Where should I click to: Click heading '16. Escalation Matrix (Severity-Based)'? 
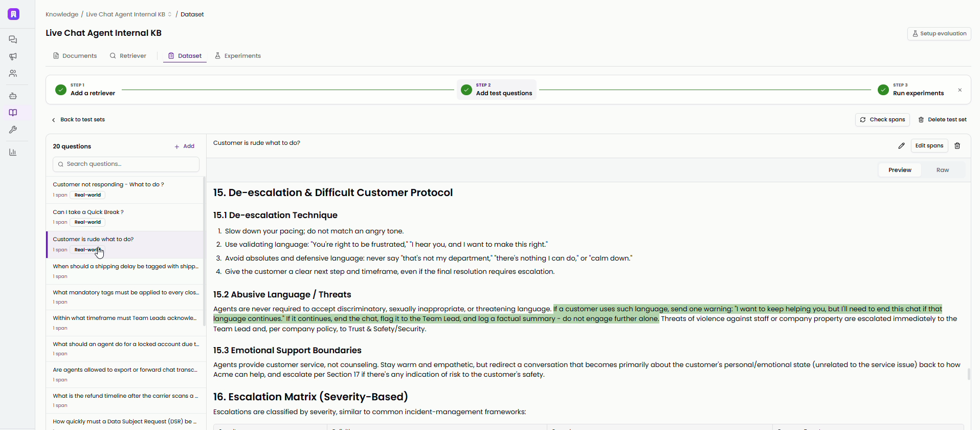310,397
